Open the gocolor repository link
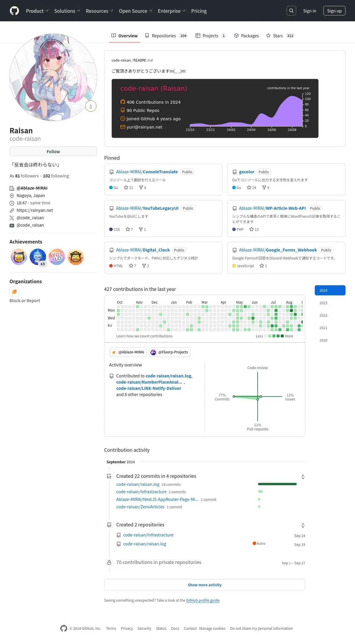Image resolution: width=355 pixels, height=644 pixels. (246, 172)
